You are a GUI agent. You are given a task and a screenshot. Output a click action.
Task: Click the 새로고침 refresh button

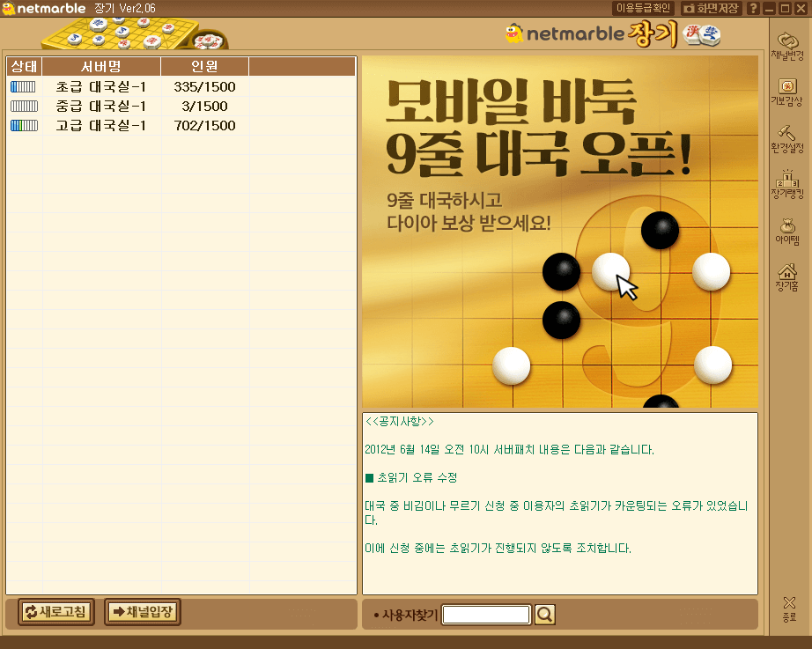pyautogui.click(x=56, y=612)
